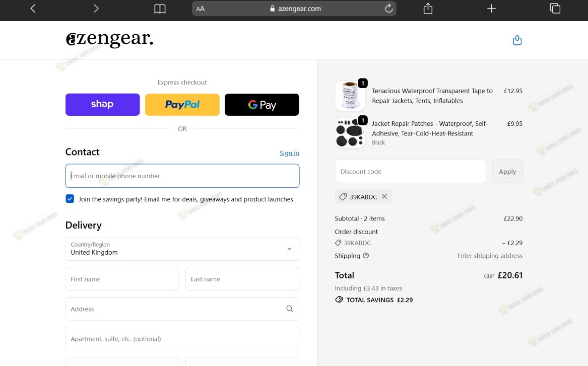Uncheck the Join the savings party checkbox

tap(70, 198)
